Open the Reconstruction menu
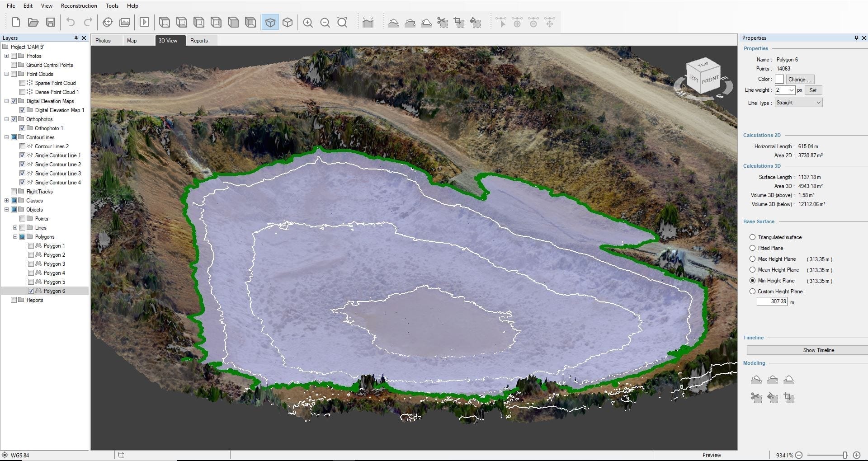 pos(79,6)
